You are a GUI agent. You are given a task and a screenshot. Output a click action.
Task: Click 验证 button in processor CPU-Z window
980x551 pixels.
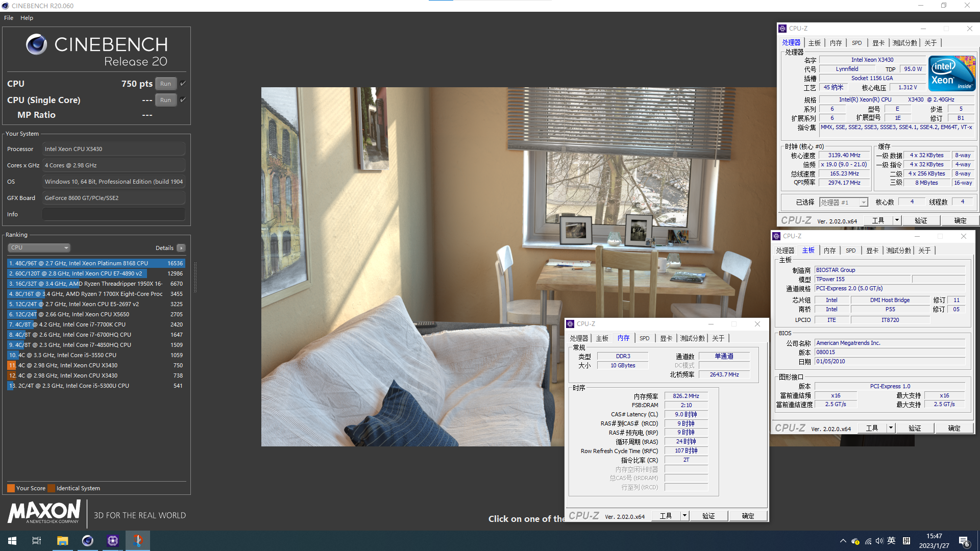coord(921,220)
